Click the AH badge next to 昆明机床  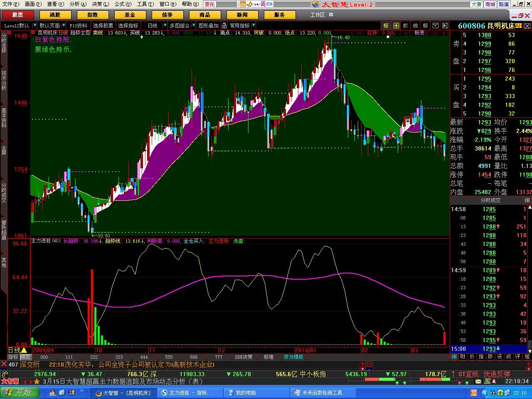pos(518,26)
